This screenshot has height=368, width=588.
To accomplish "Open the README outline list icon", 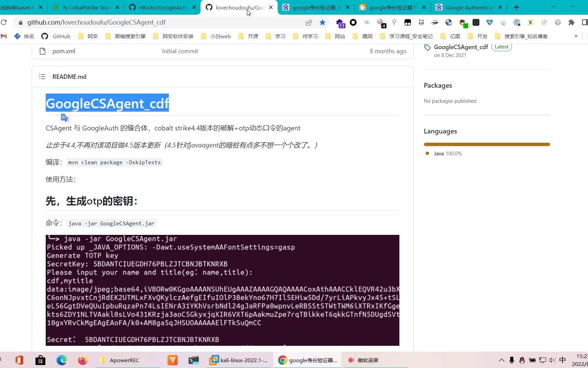I will point(42,76).
